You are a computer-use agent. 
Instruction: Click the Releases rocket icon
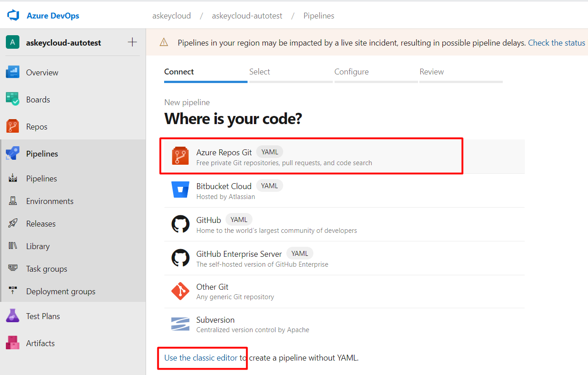[13, 223]
